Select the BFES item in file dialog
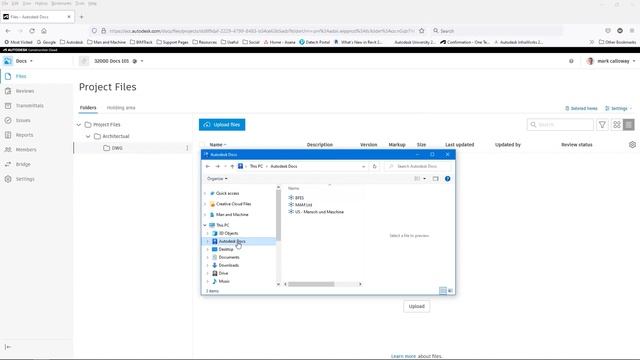The height and width of the screenshot is (360, 640). [x=296, y=198]
